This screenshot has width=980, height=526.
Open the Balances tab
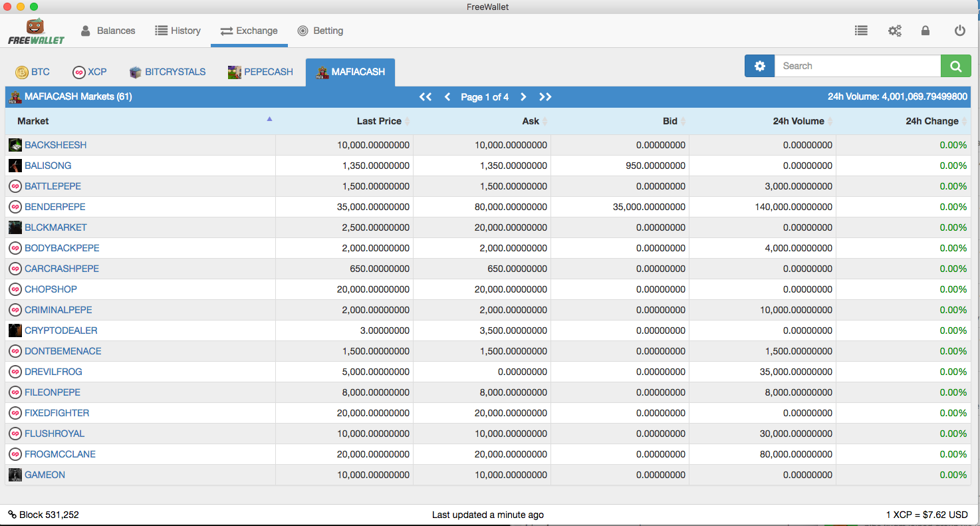click(x=108, y=31)
